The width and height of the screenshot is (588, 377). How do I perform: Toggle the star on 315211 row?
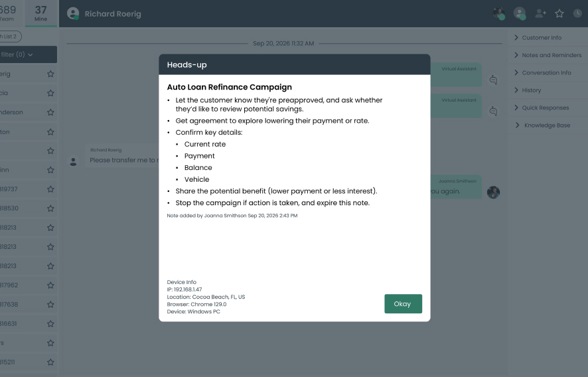(50, 362)
